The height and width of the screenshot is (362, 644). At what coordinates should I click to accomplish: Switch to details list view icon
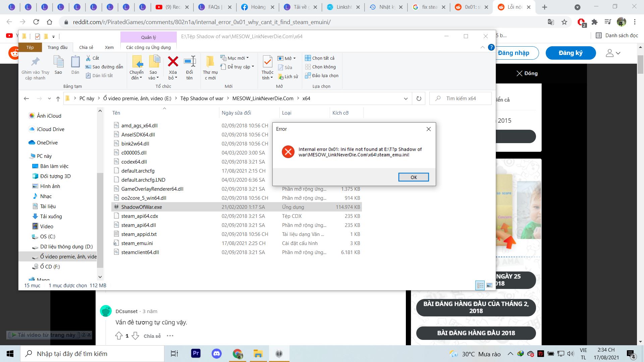pos(480,286)
